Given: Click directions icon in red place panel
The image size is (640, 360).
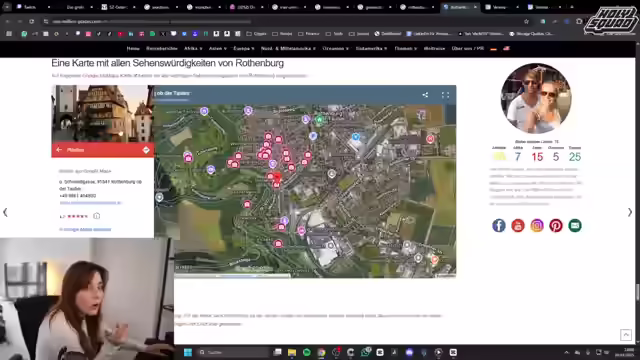Looking at the screenshot, I should (146, 150).
